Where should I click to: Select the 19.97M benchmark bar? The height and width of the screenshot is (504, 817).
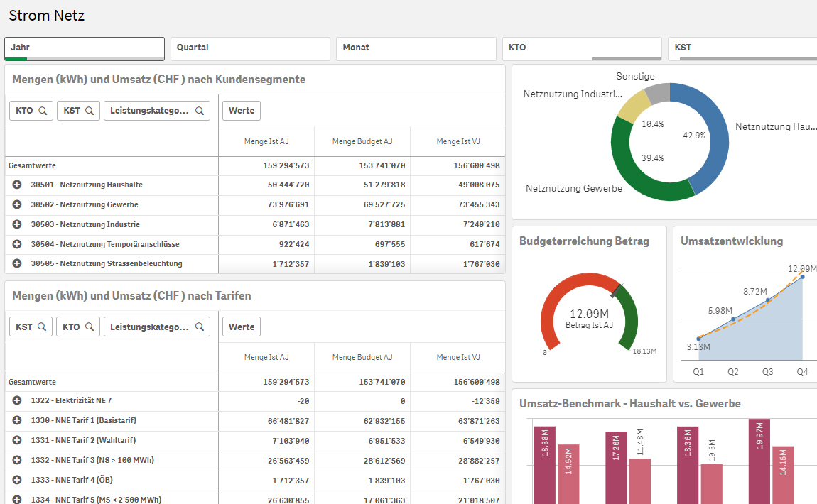[x=759, y=461]
